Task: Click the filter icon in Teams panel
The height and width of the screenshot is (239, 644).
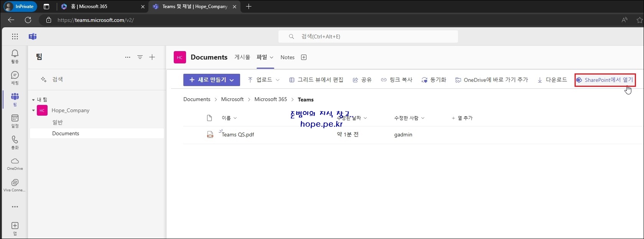Action: click(140, 57)
